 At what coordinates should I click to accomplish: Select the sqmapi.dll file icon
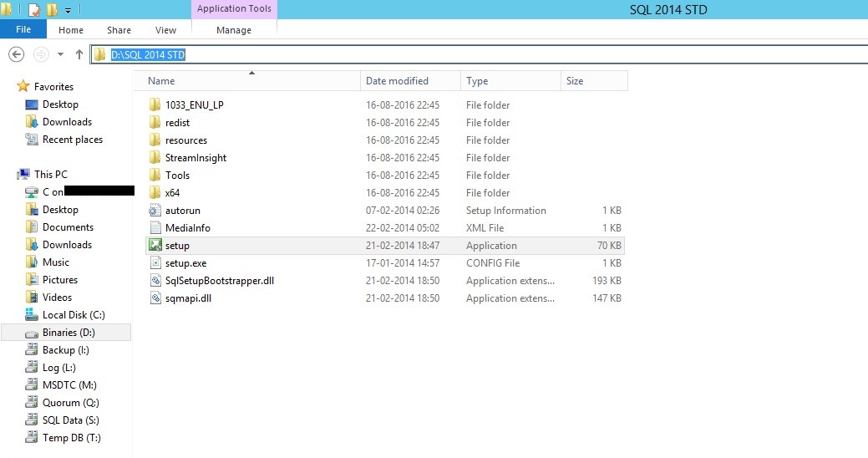click(x=155, y=298)
